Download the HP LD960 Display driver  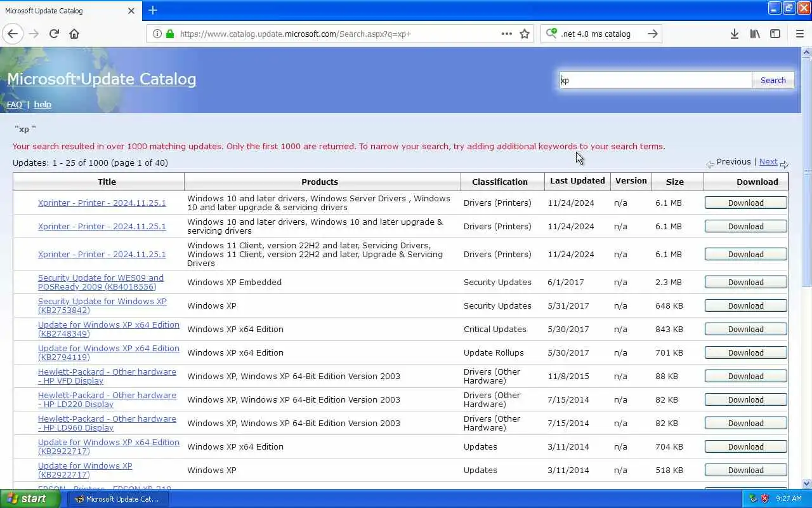tap(746, 423)
